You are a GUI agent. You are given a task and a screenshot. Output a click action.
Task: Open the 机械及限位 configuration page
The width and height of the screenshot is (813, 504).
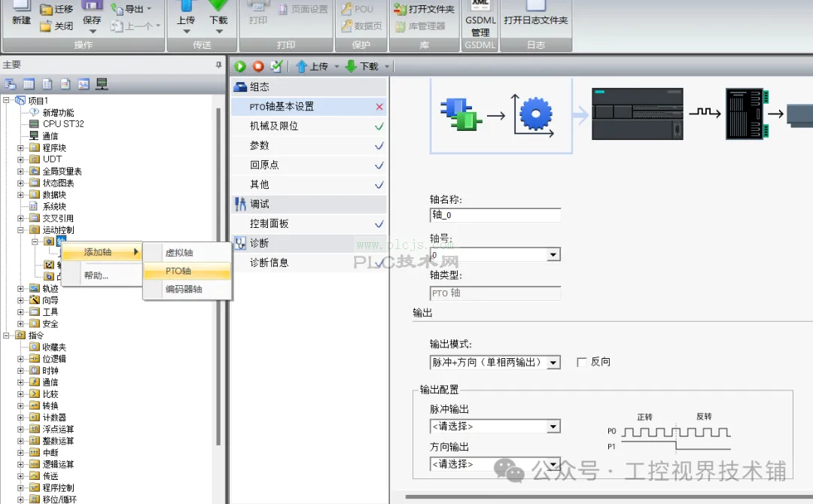click(309, 126)
